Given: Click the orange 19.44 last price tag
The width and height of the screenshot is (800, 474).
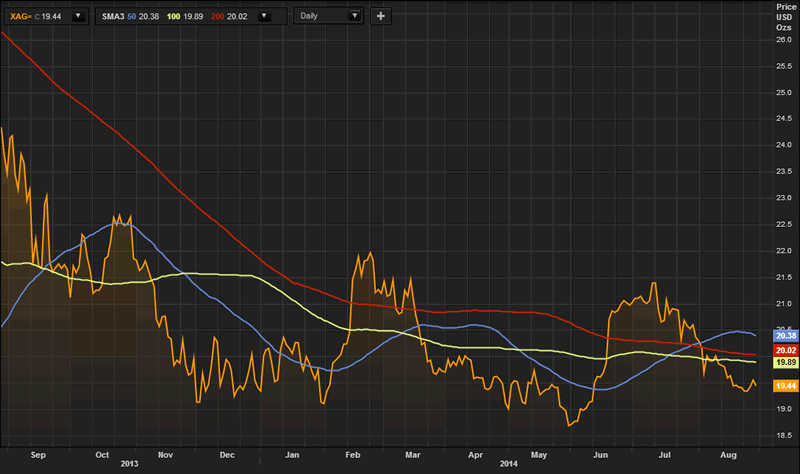Looking at the screenshot, I should (784, 386).
